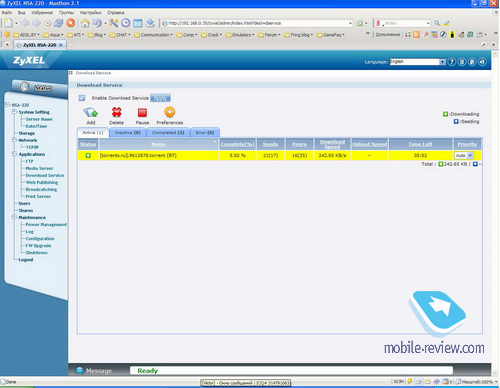Click the browser Home toolbar icon
Image resolution: width=500 pixels, height=388 pixels.
point(85,23)
